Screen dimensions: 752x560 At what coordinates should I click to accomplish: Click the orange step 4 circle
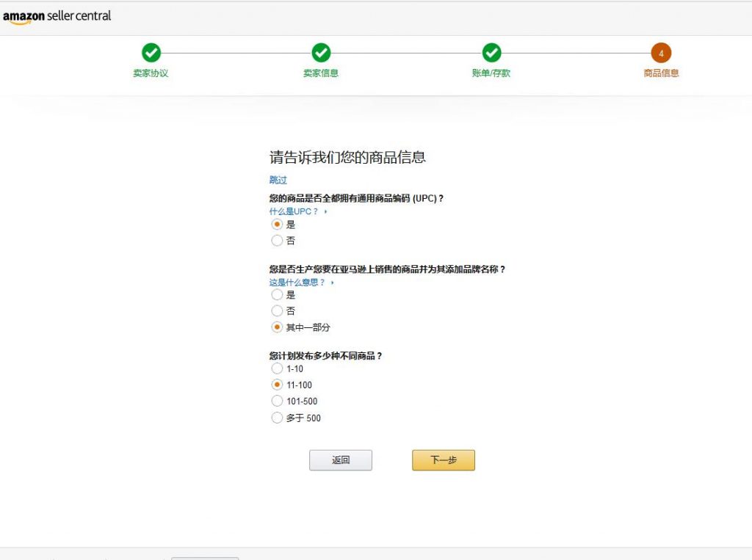tap(661, 53)
